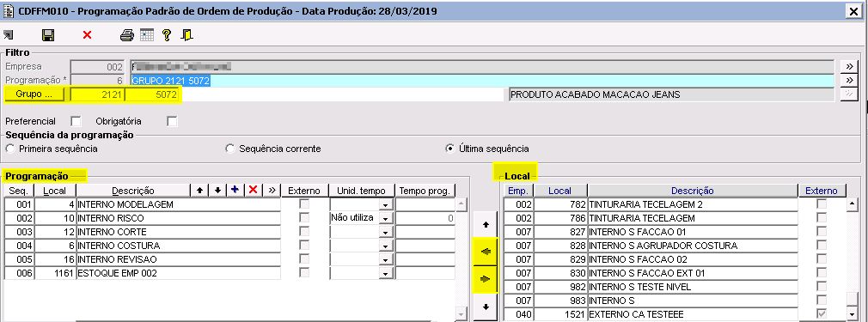868x322 pixels.
Task: Toggle the Preferencial checkbox
Action: point(76,121)
